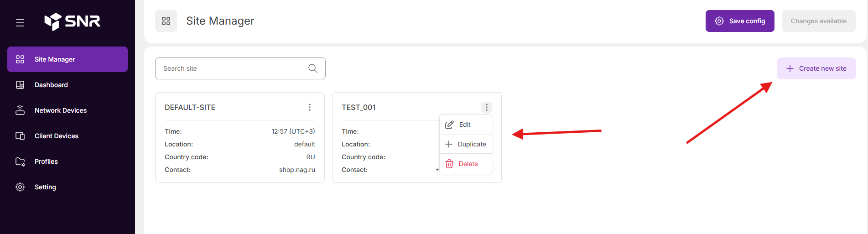The width and height of the screenshot is (868, 234).
Task: Open the Dashboard sidebar item
Action: click(x=51, y=85)
